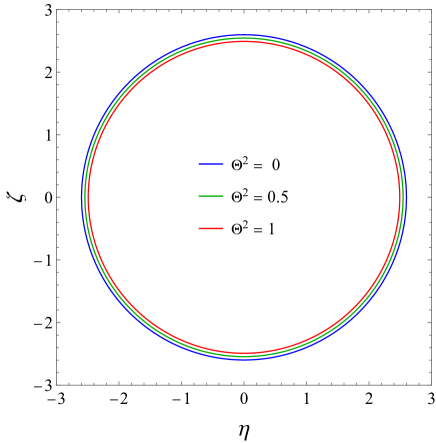This screenshot has width=436, height=443.
Task: Select legend text 'Θ² = 1'
Action: coord(253,228)
